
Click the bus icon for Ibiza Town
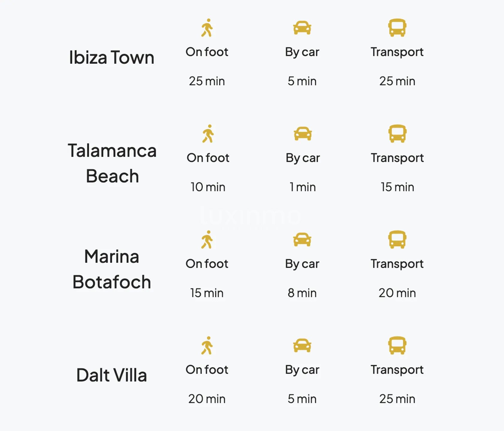(397, 28)
